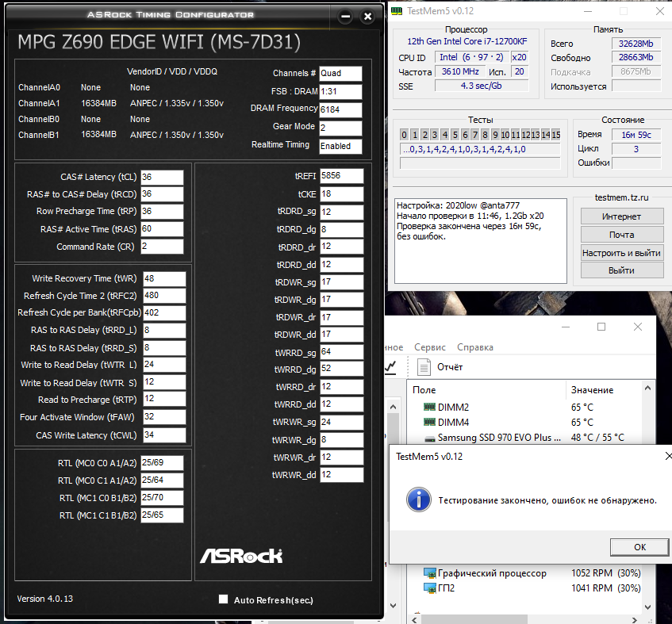The height and width of the screenshot is (624, 672).
Task: Select the DIMM4 memory chip icon
Action: [429, 423]
